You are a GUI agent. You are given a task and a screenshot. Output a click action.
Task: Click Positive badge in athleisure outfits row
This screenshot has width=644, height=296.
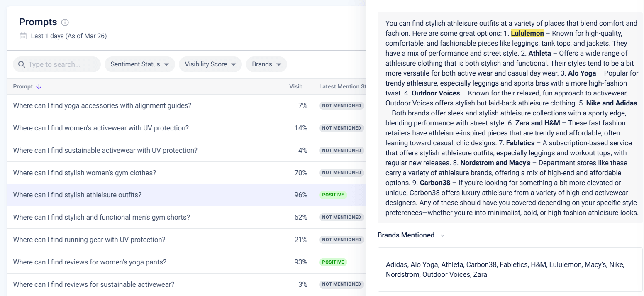point(333,195)
